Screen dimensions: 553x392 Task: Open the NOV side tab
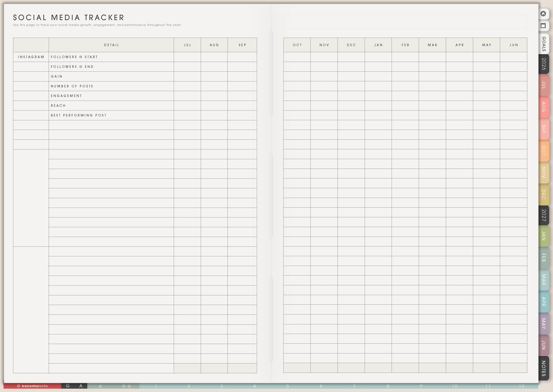point(544,173)
